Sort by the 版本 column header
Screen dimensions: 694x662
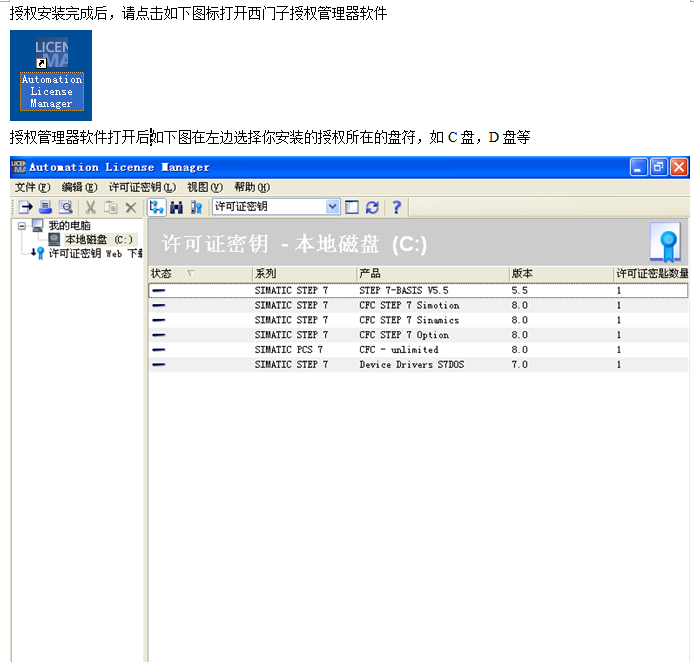tap(561, 273)
